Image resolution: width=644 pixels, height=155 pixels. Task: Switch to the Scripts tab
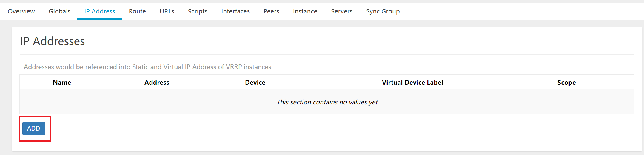[x=198, y=11]
